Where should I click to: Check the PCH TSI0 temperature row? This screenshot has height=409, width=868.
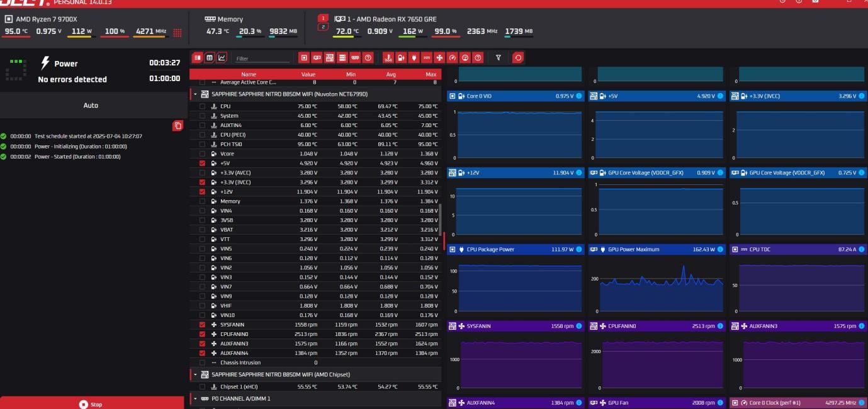(202, 143)
